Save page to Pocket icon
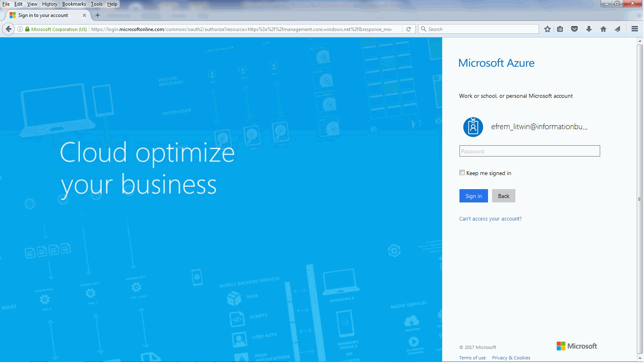 [574, 29]
